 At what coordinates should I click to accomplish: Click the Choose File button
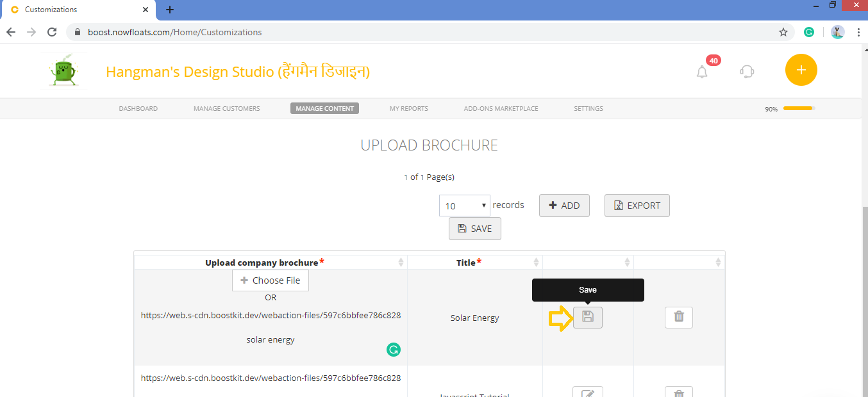coord(271,280)
